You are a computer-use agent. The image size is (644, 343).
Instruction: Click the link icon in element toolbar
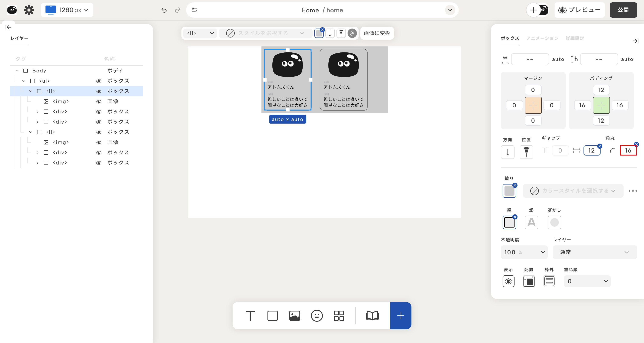(x=352, y=33)
